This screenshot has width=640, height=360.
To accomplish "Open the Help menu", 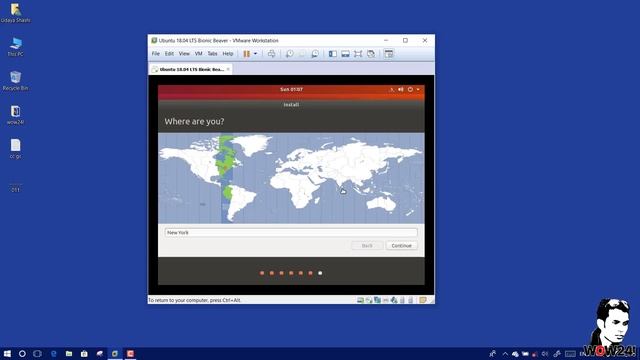I will (x=228, y=54).
